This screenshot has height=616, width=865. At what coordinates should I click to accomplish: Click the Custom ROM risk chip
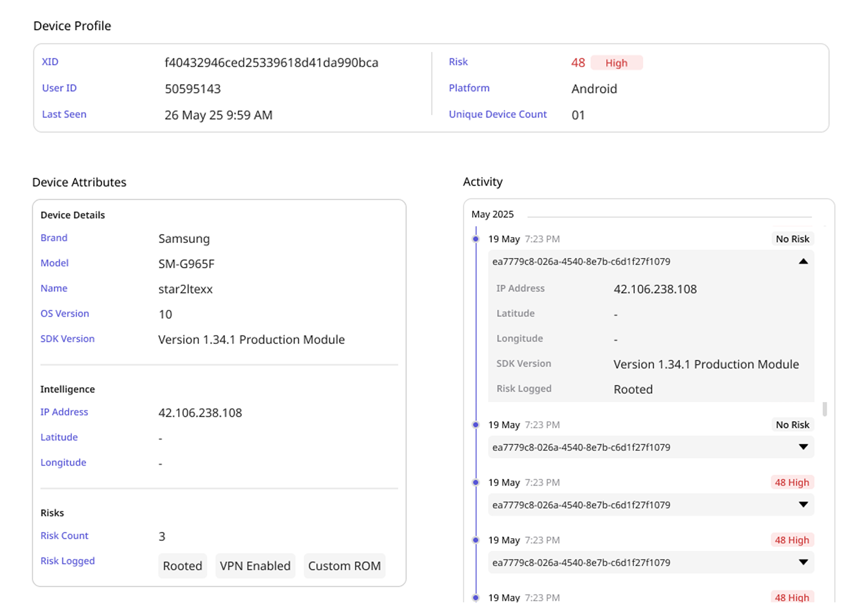[345, 566]
